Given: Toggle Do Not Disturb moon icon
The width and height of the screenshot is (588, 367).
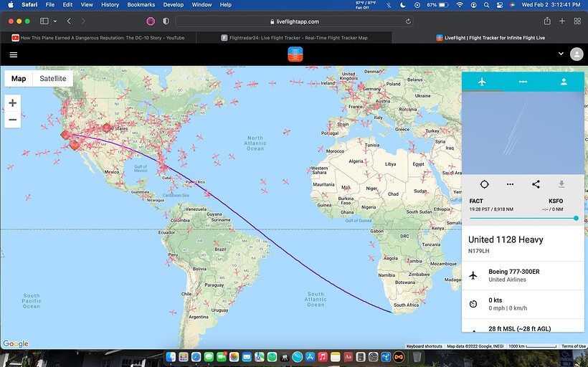Looking at the screenshot, I should point(403,5).
